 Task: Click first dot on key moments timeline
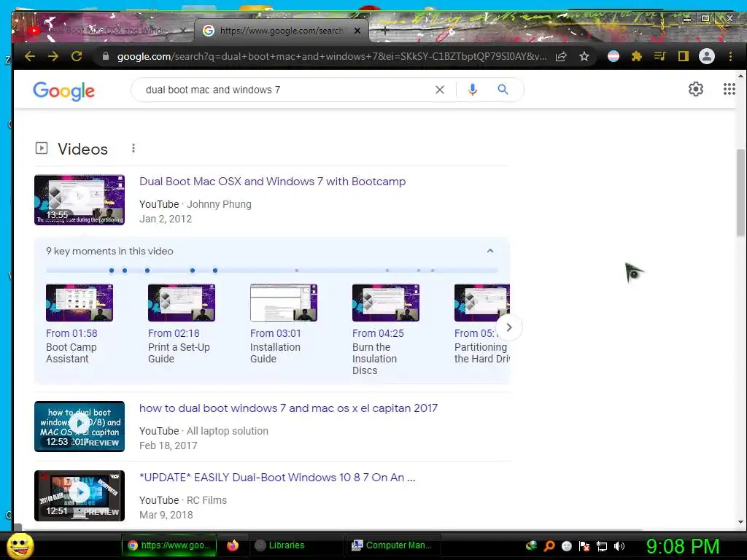click(112, 271)
